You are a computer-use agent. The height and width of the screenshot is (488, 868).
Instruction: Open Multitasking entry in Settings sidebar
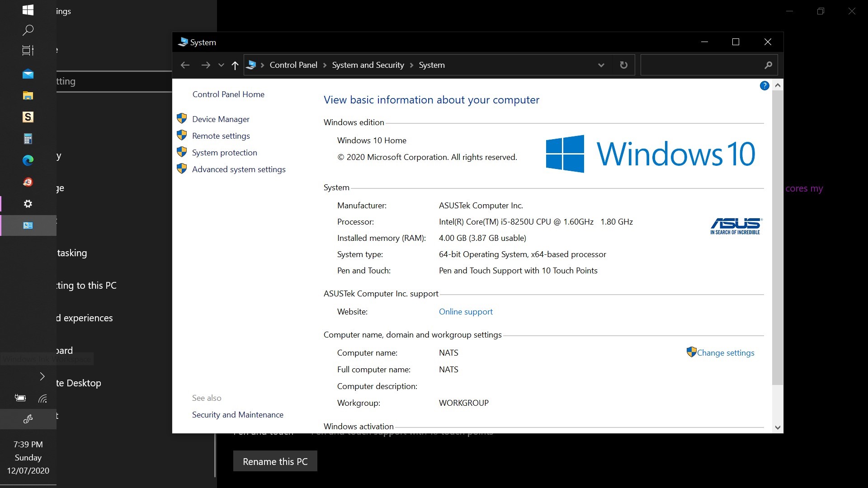pos(72,253)
